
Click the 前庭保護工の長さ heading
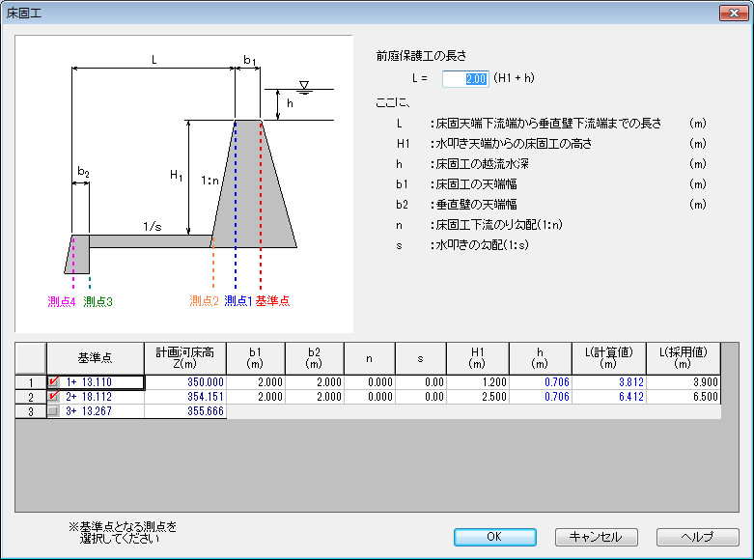(421, 56)
